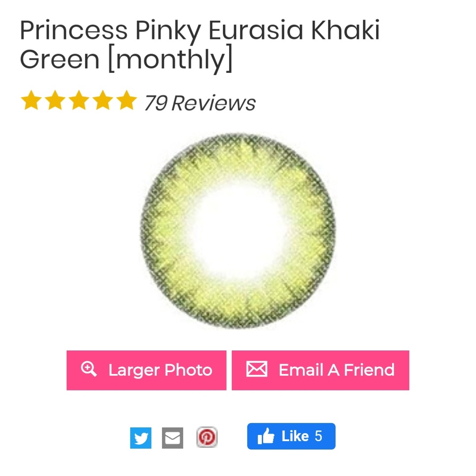Image resolution: width=476 pixels, height=476 pixels.
Task: Click the thumbs-up icon on the Like button
Action: click(x=266, y=436)
